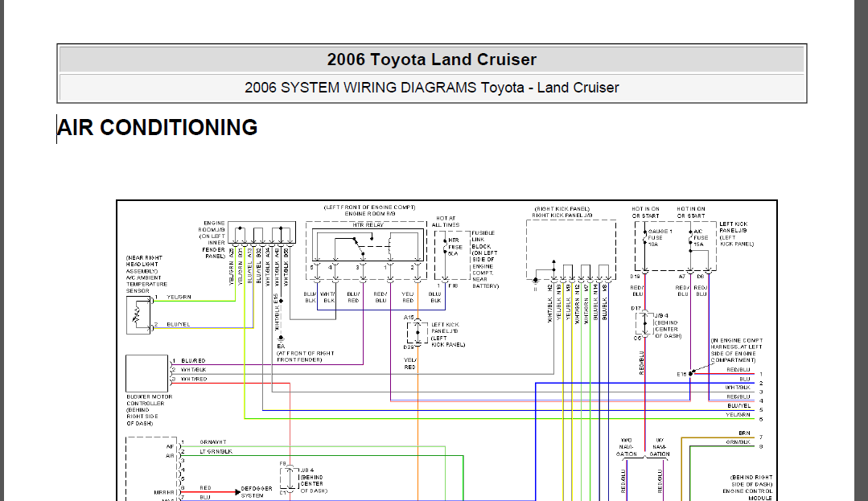Click "BLU" wire label at output 2
Viewport: 868px width, 501px height.
point(745,380)
